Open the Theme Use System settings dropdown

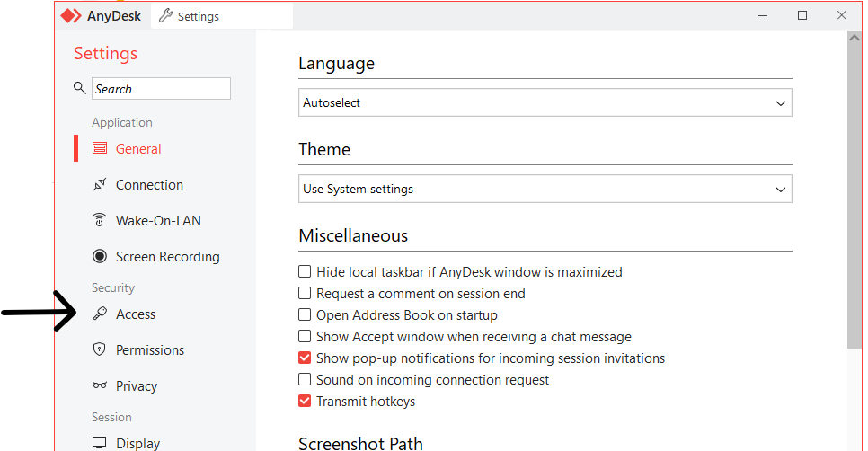tap(545, 189)
